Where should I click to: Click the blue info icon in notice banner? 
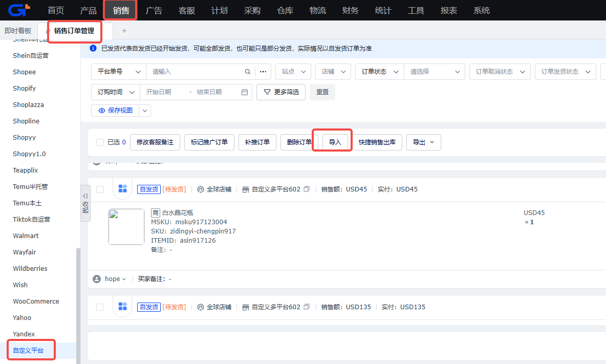tap(93, 48)
